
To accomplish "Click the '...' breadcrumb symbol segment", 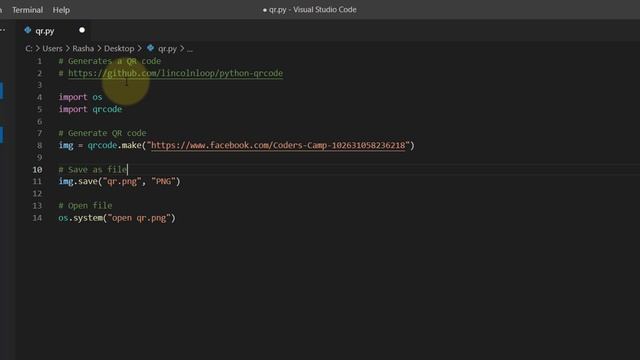I will tap(190, 49).
